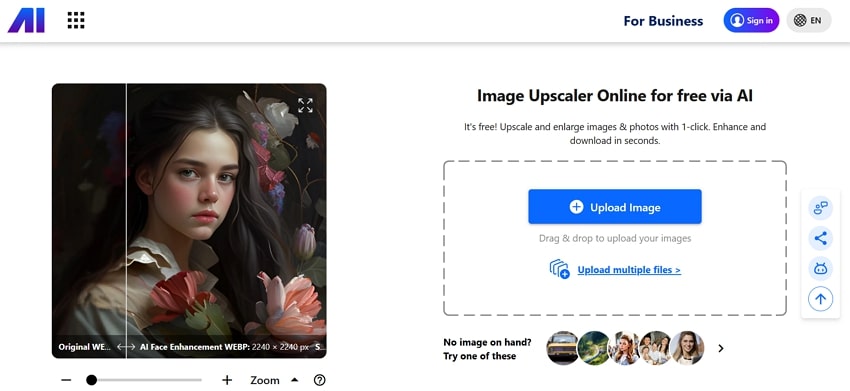Click the 'AI Face Enhancement WEBP' label
The height and width of the screenshot is (391, 850).
click(x=194, y=347)
